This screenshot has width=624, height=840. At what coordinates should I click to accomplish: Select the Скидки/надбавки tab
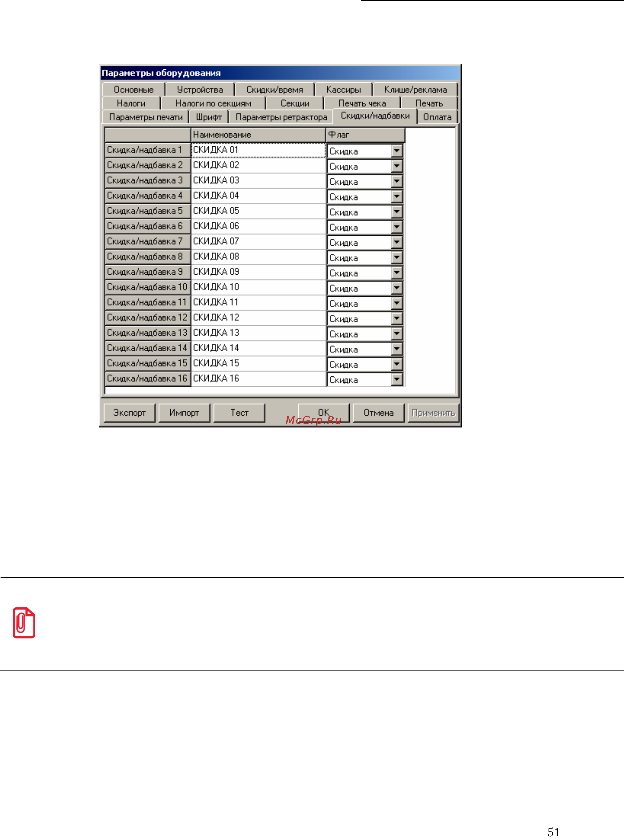click(x=375, y=116)
